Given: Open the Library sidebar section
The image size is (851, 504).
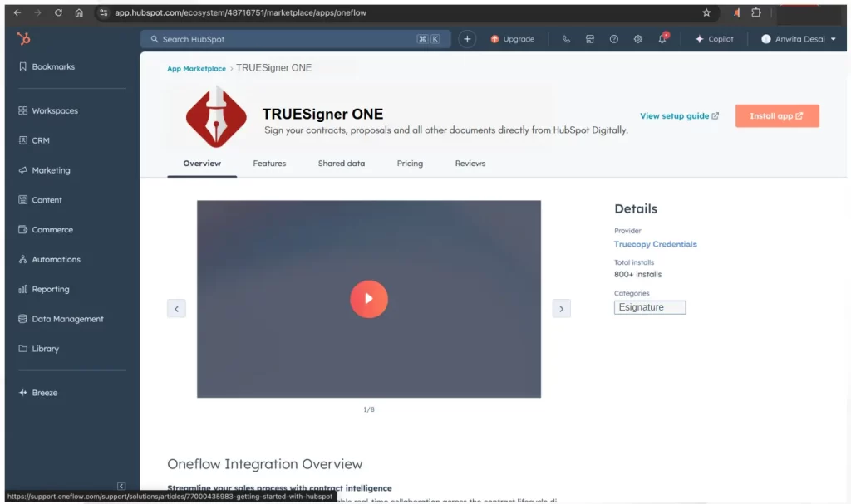Looking at the screenshot, I should (x=38, y=349).
